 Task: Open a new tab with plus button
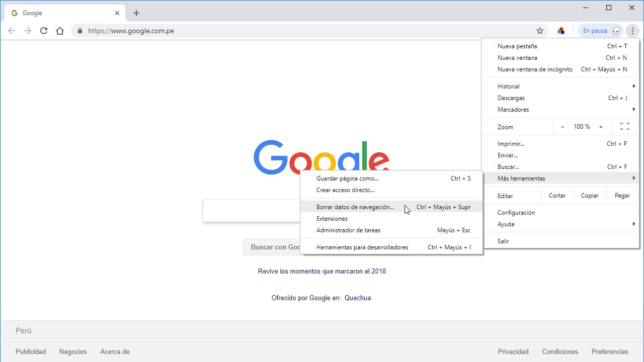[136, 13]
